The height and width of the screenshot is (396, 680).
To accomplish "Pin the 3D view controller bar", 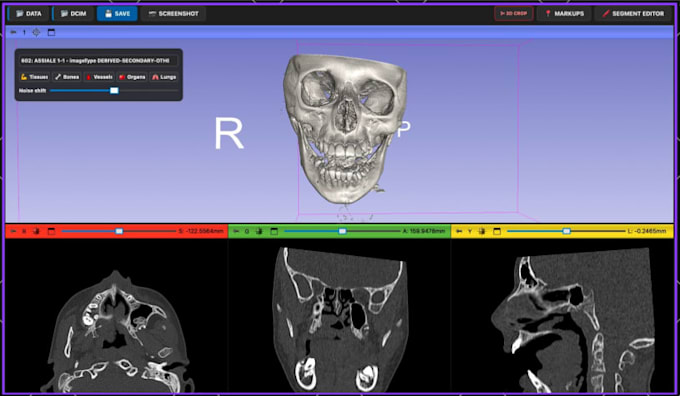I will coord(13,32).
